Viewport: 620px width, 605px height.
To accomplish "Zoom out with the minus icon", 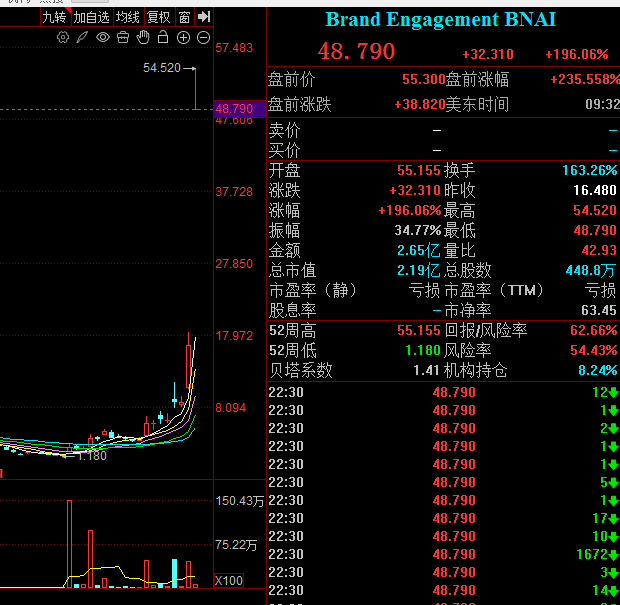I will click(203, 38).
